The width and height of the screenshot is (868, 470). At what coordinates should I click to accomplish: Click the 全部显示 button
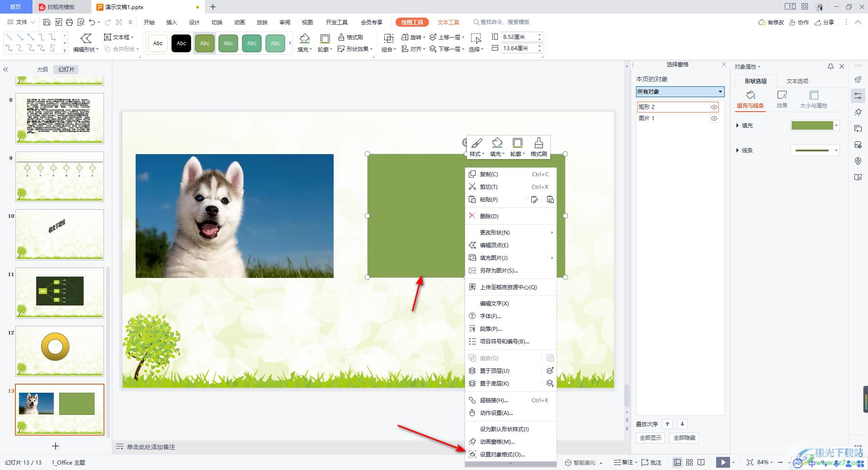[x=651, y=437]
